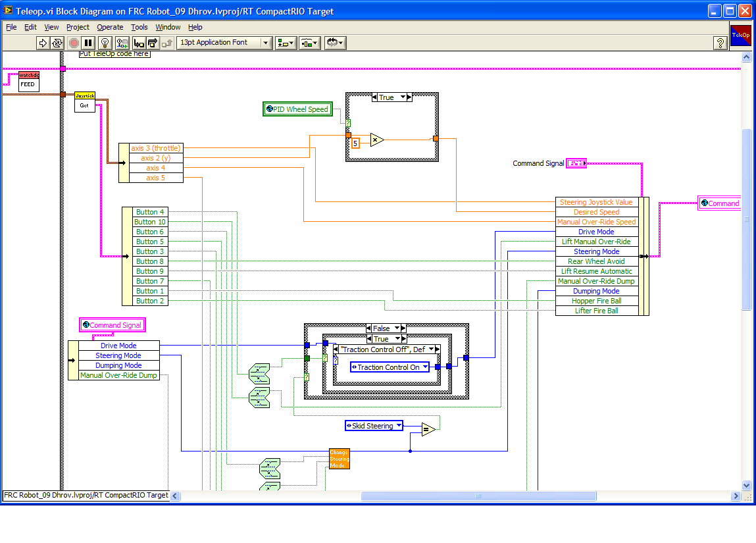Select the Equal comparison node
756x543 pixels.
[x=428, y=429]
